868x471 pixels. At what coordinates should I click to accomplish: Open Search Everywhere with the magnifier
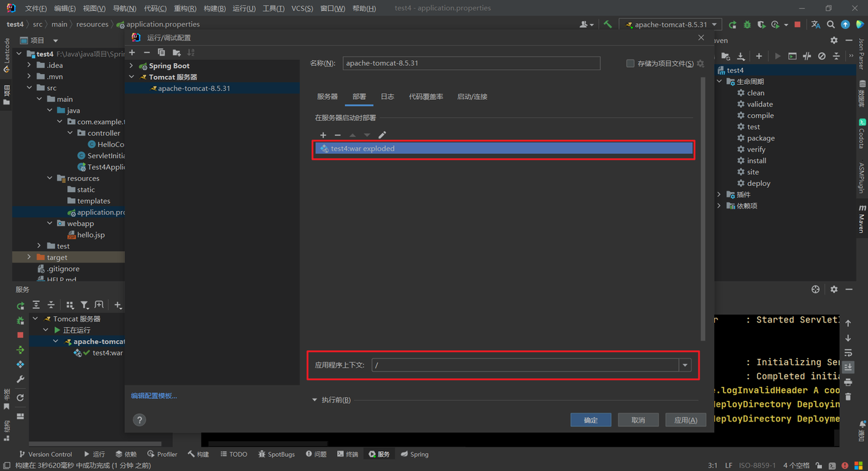click(x=831, y=24)
